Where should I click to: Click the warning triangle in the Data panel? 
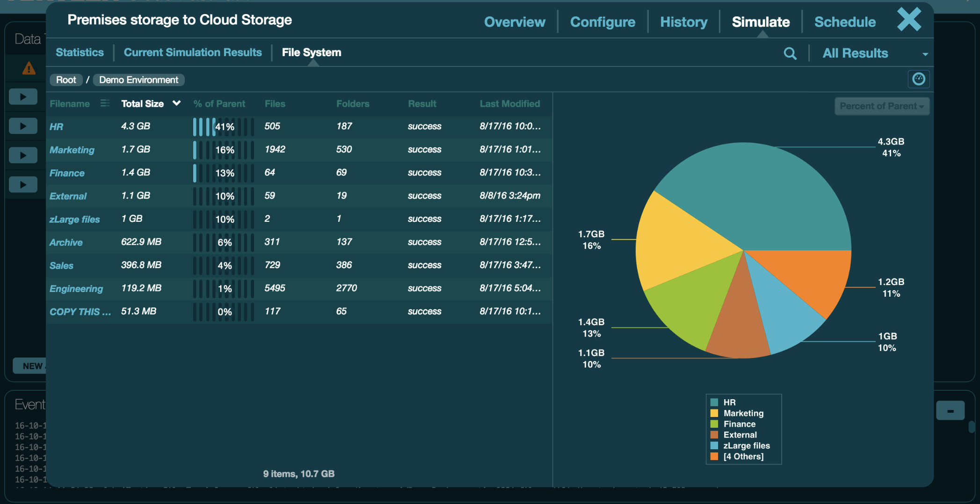point(29,69)
